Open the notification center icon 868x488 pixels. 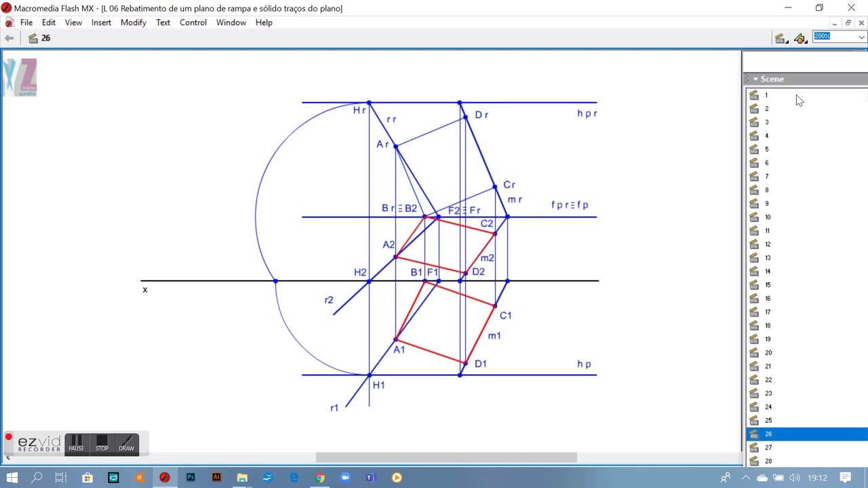[845, 478]
